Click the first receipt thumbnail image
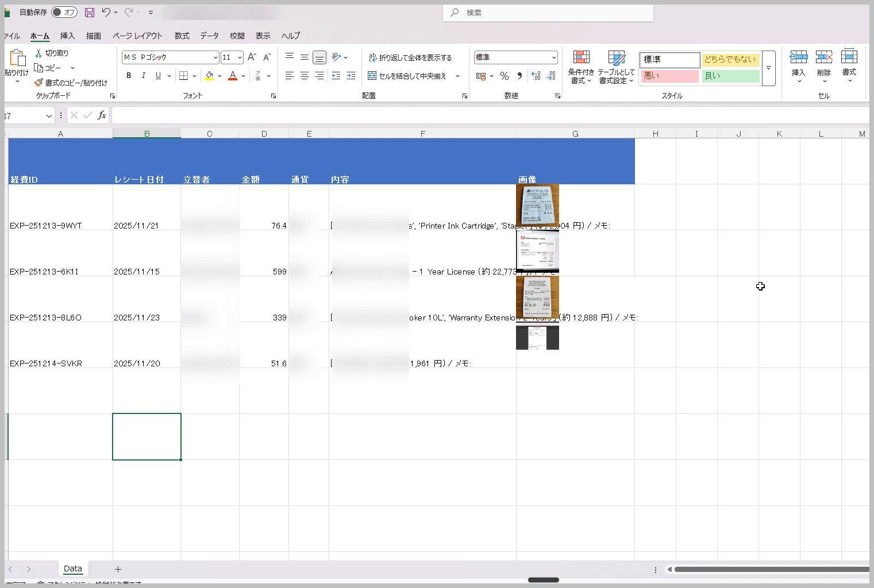The height and width of the screenshot is (588, 874). 537,205
